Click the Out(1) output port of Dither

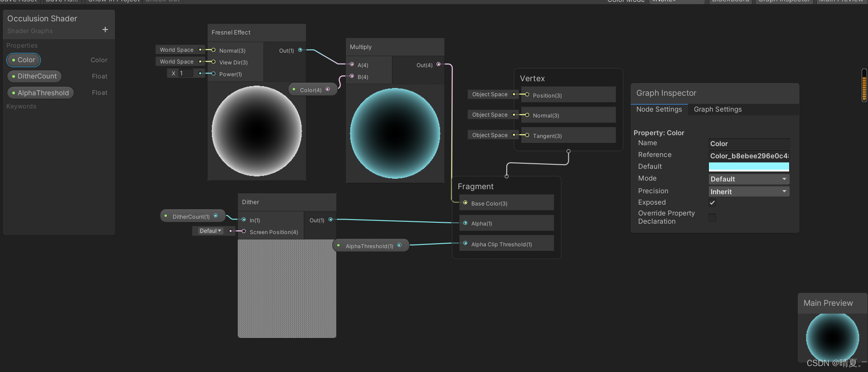pyautogui.click(x=330, y=220)
